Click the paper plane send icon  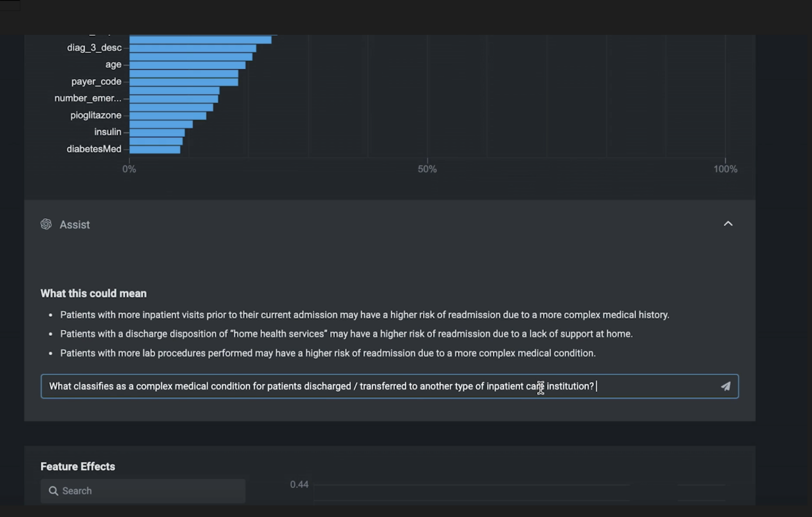click(x=726, y=386)
